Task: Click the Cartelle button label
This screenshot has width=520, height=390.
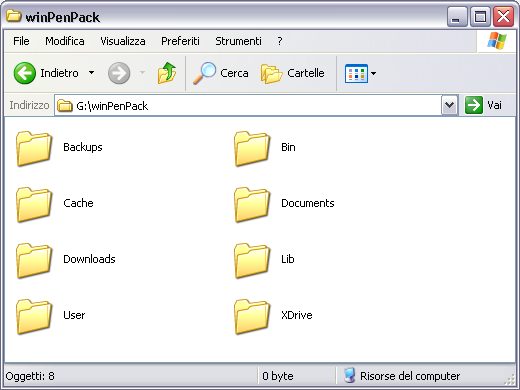Action: (306, 73)
